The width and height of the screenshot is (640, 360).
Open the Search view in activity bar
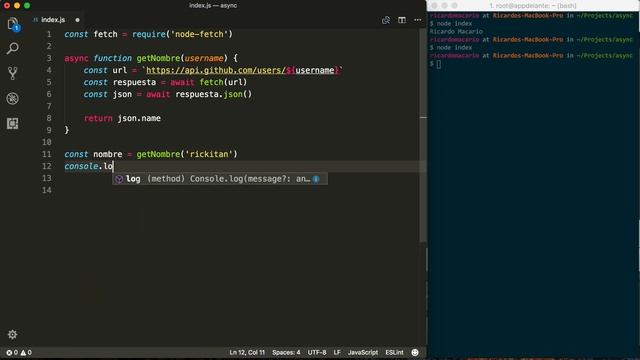click(x=13, y=49)
